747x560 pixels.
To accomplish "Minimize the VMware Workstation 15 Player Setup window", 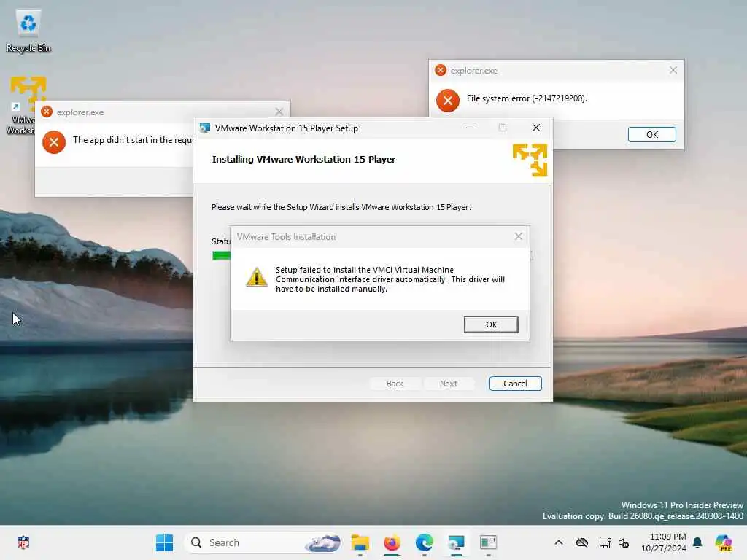I will click(470, 128).
